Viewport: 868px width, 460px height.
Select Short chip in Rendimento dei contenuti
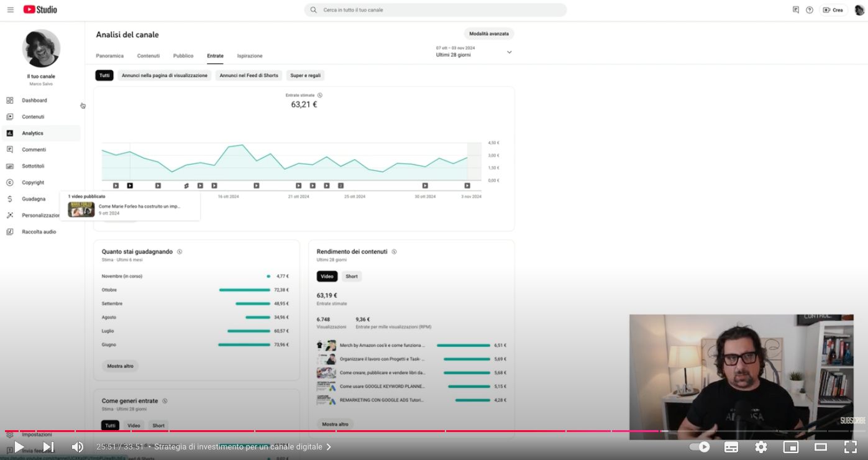click(x=352, y=277)
